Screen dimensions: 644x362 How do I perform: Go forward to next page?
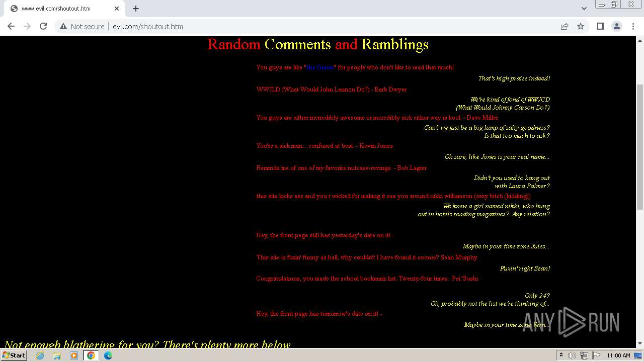point(27,26)
